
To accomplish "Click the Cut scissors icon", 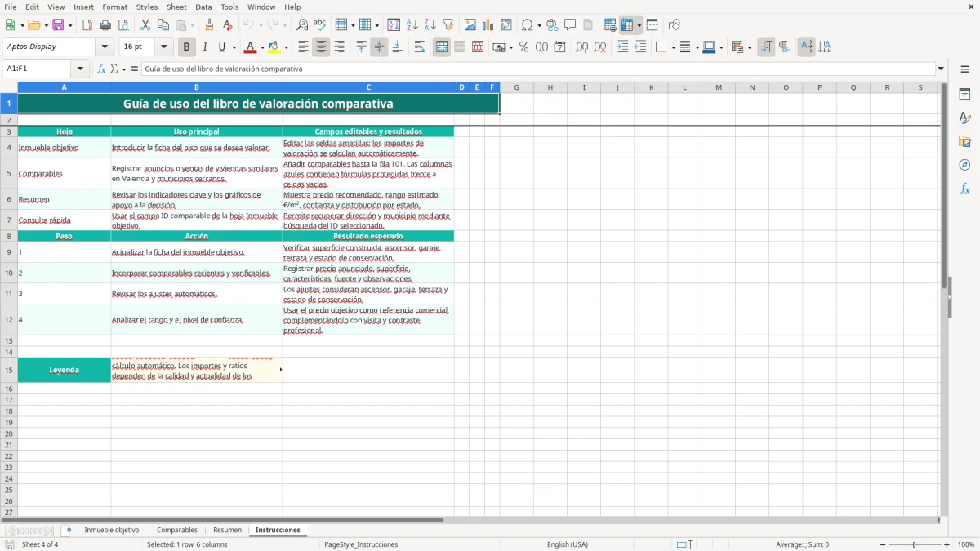I will click(145, 25).
